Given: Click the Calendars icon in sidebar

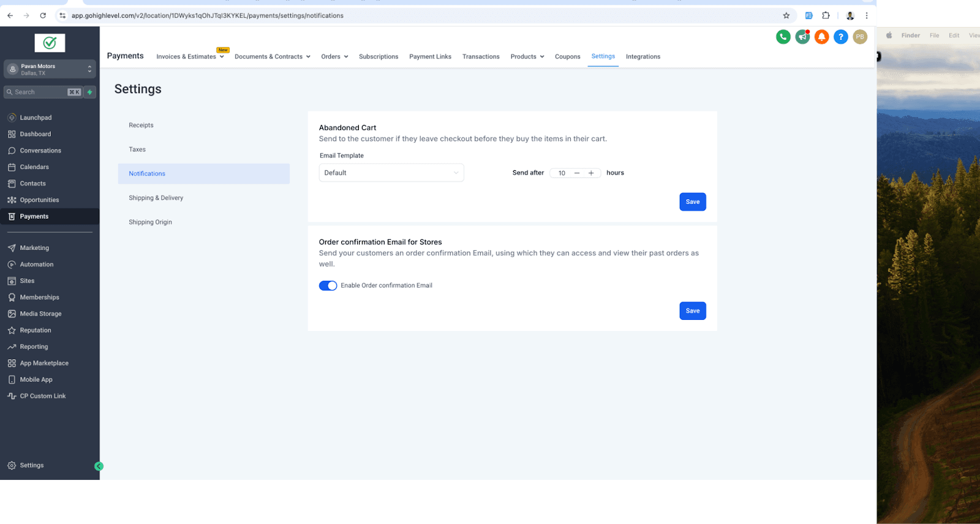Looking at the screenshot, I should click(12, 167).
